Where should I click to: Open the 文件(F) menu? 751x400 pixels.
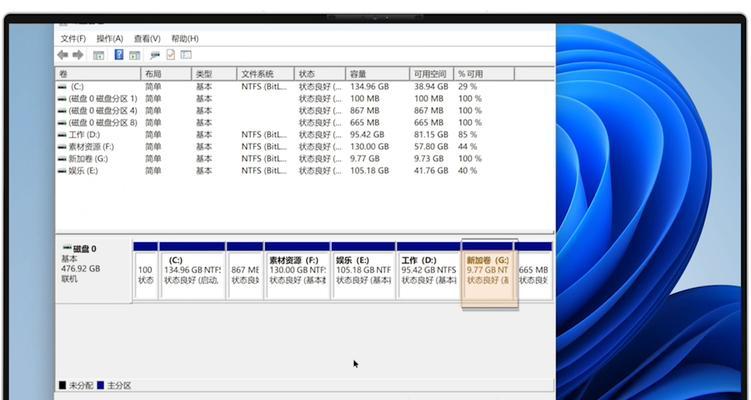(x=73, y=38)
